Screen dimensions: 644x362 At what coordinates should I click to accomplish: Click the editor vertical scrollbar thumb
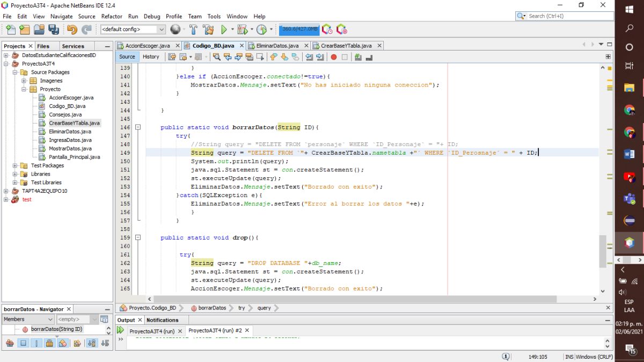pyautogui.click(x=603, y=251)
